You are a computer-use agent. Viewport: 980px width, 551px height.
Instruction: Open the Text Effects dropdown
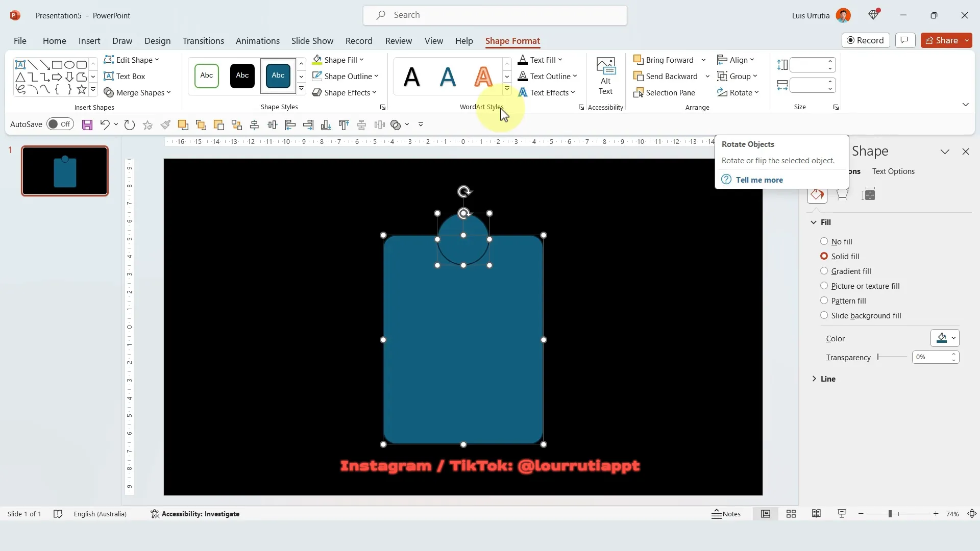pyautogui.click(x=547, y=92)
